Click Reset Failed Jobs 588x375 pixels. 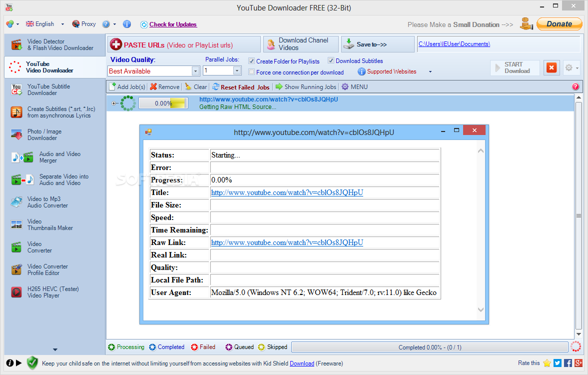pyautogui.click(x=241, y=87)
